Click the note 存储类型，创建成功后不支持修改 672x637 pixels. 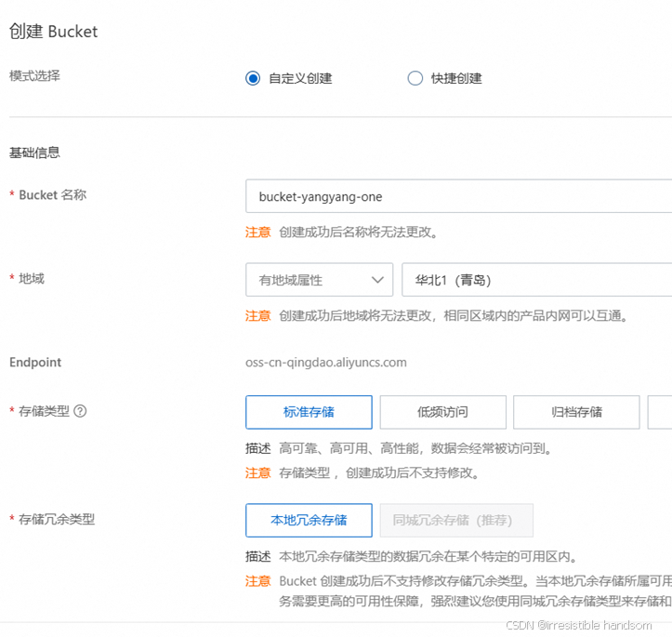[x=379, y=472]
